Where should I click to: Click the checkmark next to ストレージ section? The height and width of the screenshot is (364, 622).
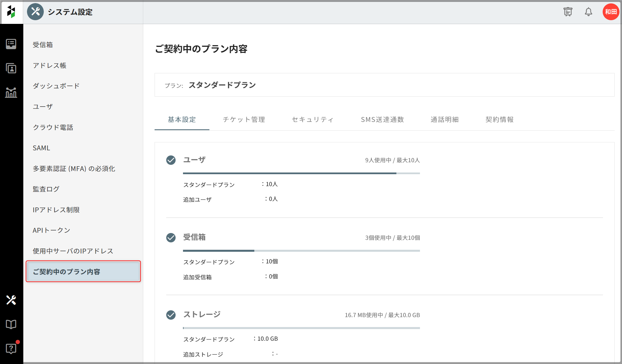pos(171,315)
